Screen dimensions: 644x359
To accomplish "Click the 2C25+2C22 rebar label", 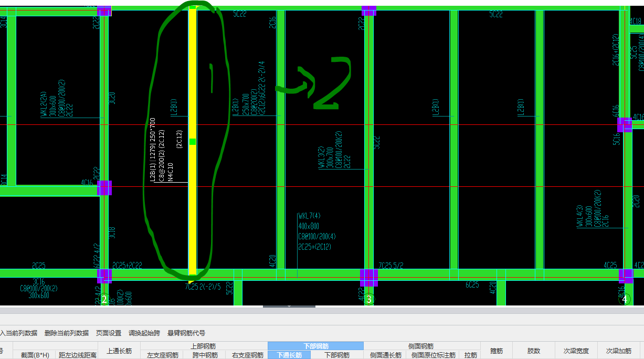I will [128, 266].
